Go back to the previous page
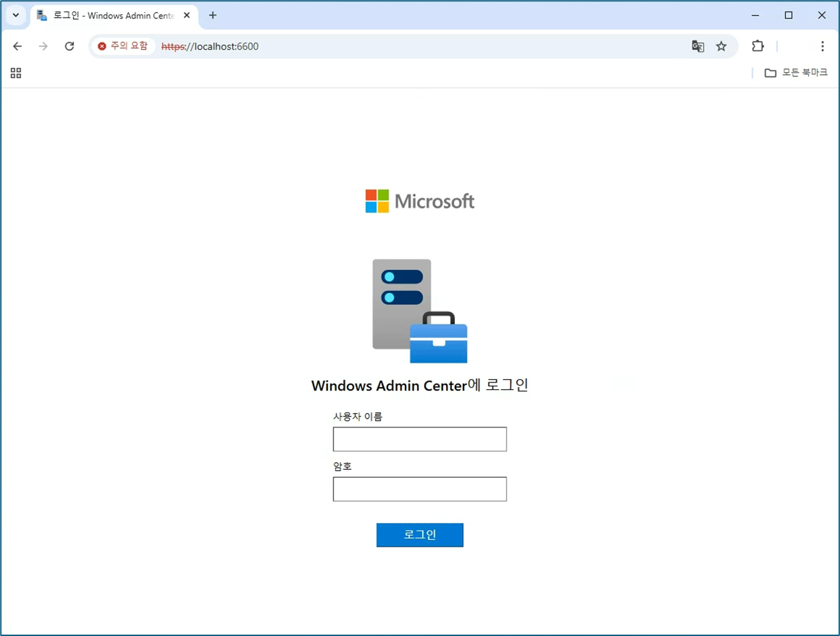The height and width of the screenshot is (636, 840). tap(18, 46)
